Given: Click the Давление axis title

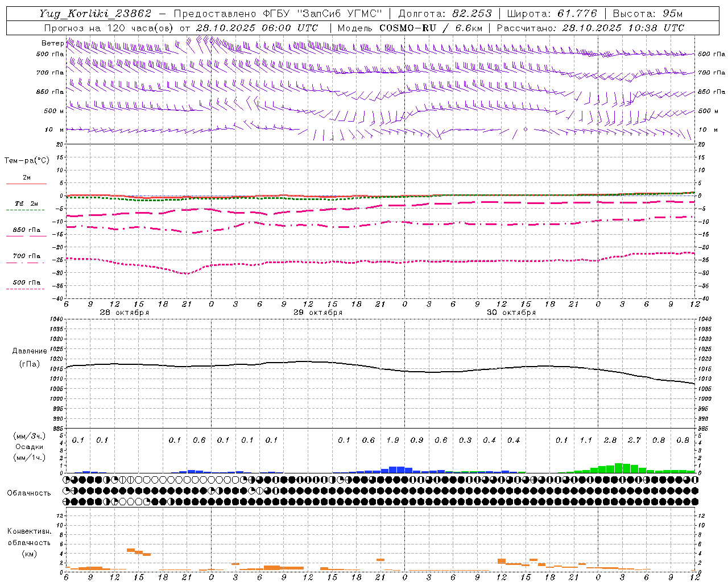Looking at the screenshot, I should coord(30,351).
